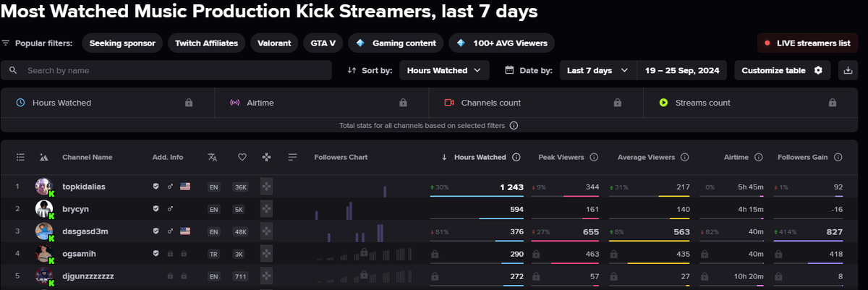Screen dimensions: 868x290
Task: Click info icon beside Average Viewers header
Action: [x=684, y=157]
